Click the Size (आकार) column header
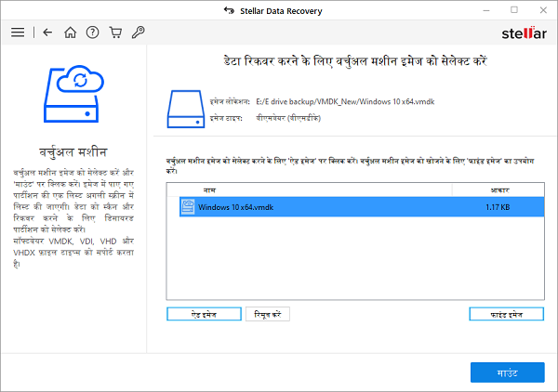The height and width of the screenshot is (392, 558). [x=498, y=190]
